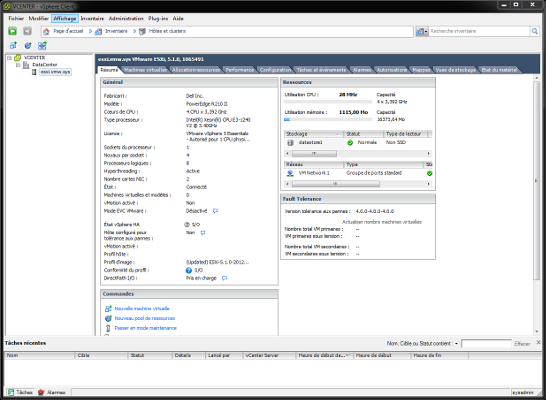The width and height of the screenshot is (546, 400).
Task: Open the Inventaire menu
Action: click(92, 18)
